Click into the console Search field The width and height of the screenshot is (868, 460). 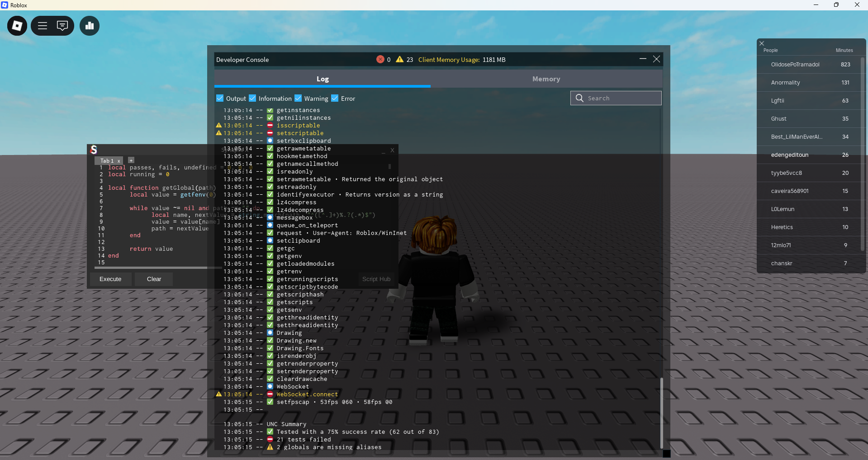pyautogui.click(x=616, y=98)
